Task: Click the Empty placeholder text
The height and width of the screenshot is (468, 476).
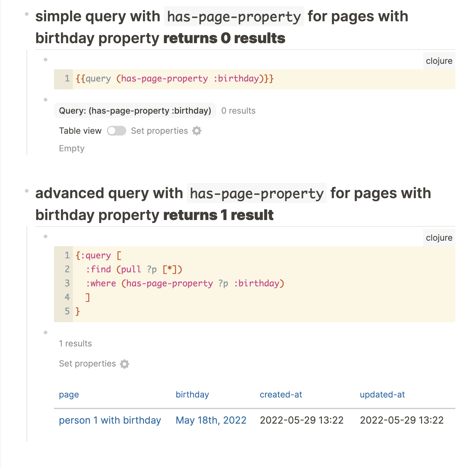Action: point(72,148)
